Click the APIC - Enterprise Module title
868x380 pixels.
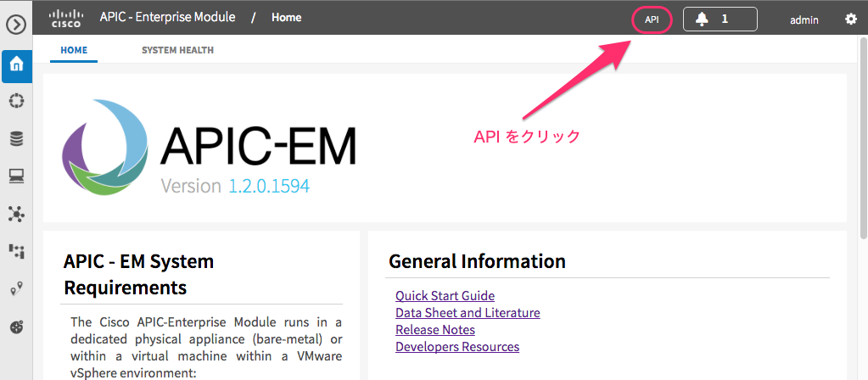[168, 17]
